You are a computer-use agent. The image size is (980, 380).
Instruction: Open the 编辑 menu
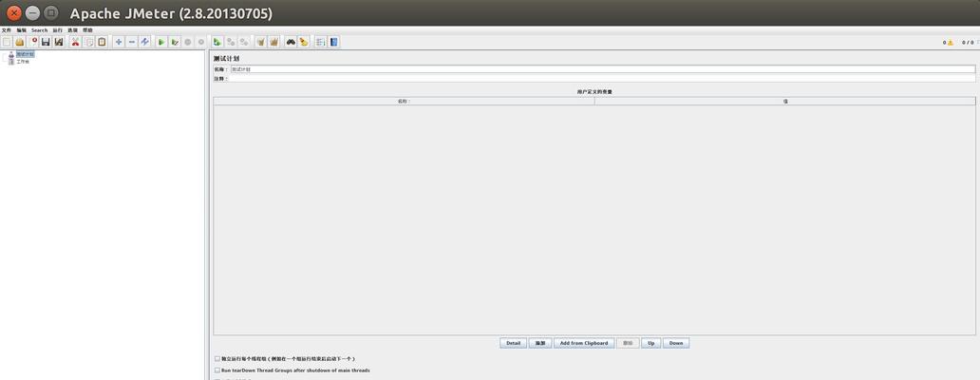click(x=22, y=30)
